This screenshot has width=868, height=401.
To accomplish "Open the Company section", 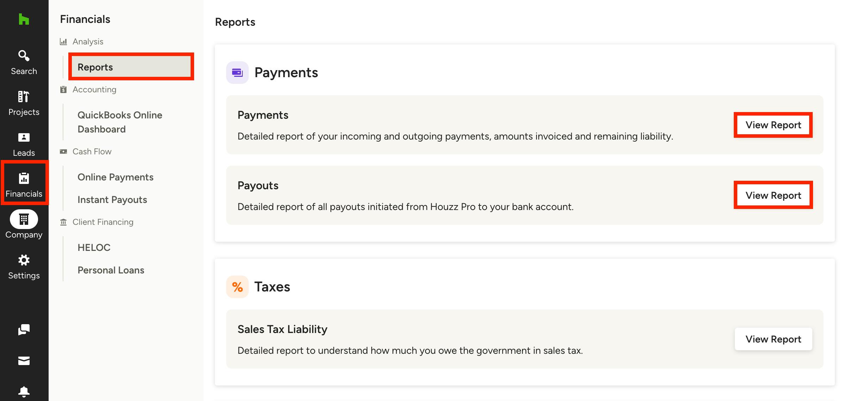I will point(24,225).
